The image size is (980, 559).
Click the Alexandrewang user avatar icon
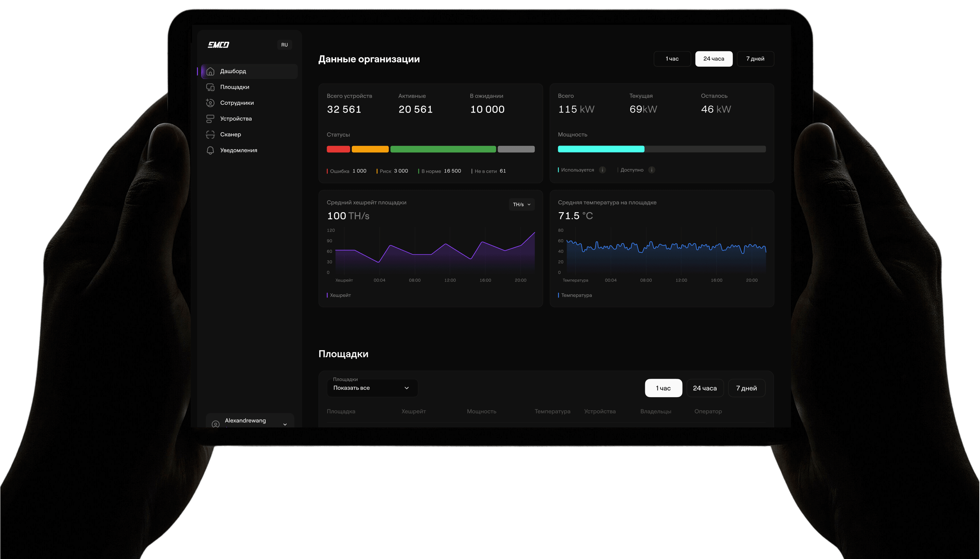tap(216, 424)
